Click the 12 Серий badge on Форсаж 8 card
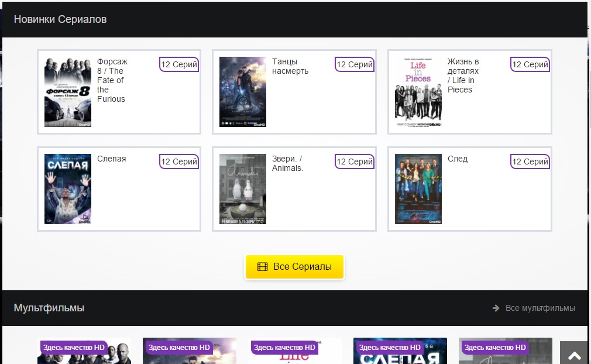The image size is (591, 364). click(179, 64)
